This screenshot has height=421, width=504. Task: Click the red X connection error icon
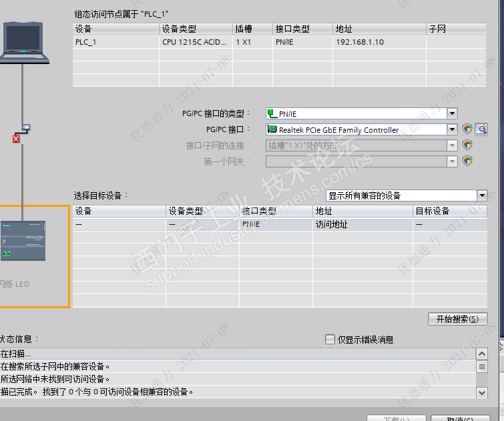[x=16, y=139]
